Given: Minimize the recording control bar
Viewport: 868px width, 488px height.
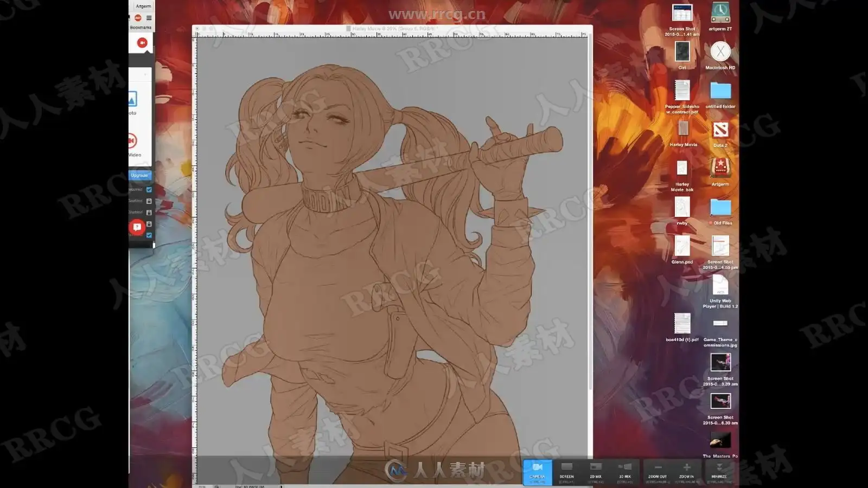Looking at the screenshot, I should click(x=719, y=472).
